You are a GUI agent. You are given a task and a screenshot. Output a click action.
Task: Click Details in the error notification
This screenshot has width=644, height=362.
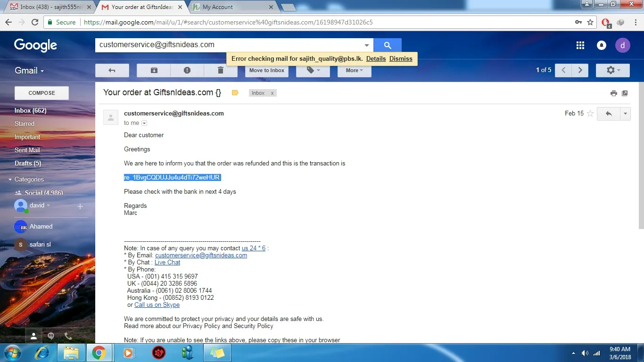(376, 59)
